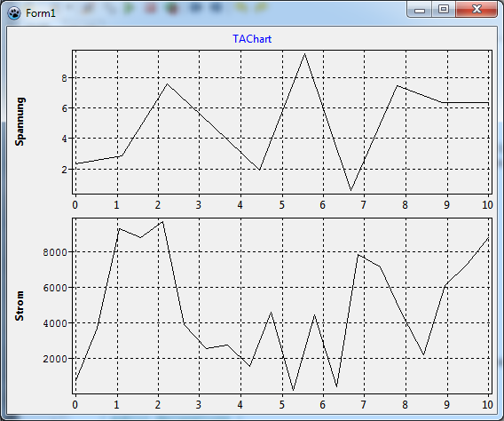This screenshot has height=421, width=504.
Task: Click the Strom axis label
Action: (20, 306)
